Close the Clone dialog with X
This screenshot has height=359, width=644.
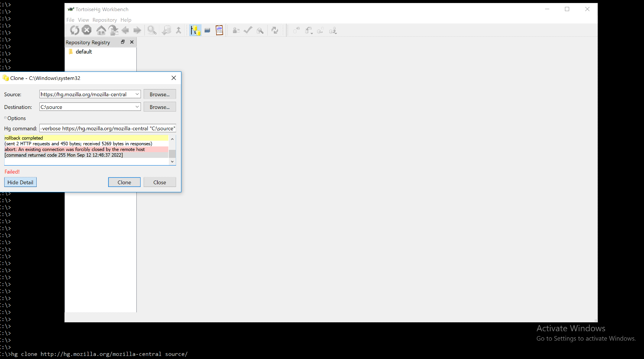pos(174,78)
